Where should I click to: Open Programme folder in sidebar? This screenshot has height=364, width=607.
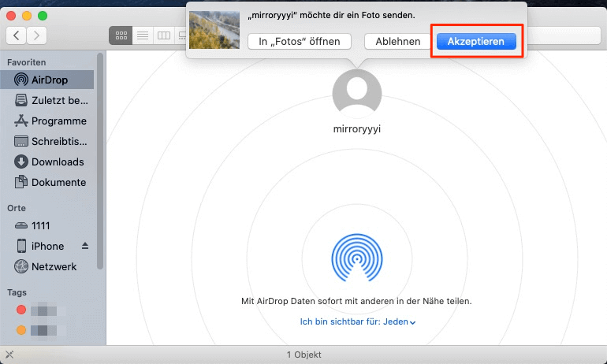click(x=47, y=121)
